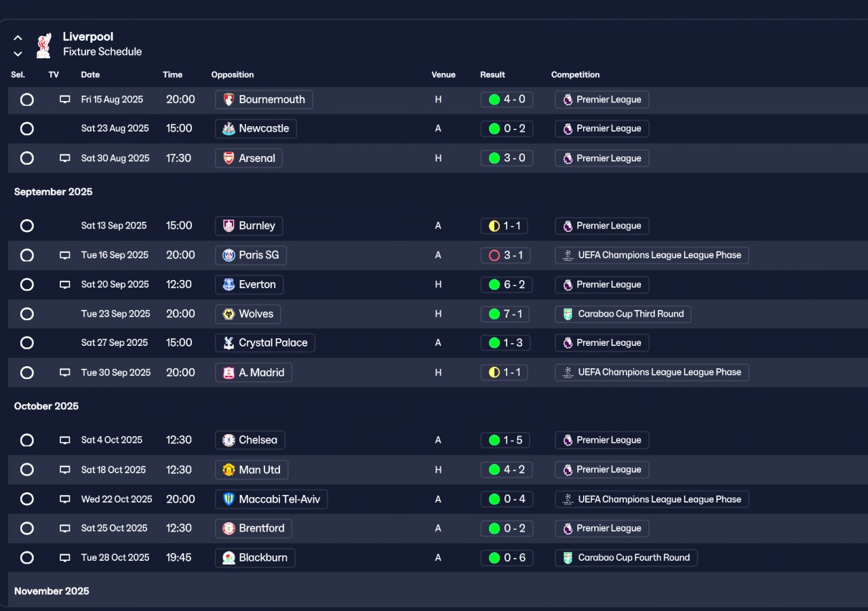
Task: Click the TV icon for Man Utd fixture
Action: [65, 470]
